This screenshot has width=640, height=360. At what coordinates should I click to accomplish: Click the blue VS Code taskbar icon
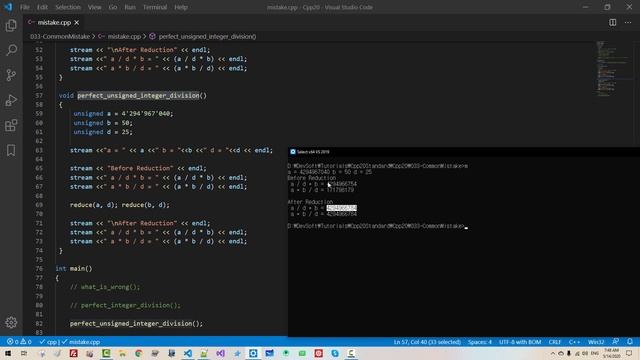188,353
